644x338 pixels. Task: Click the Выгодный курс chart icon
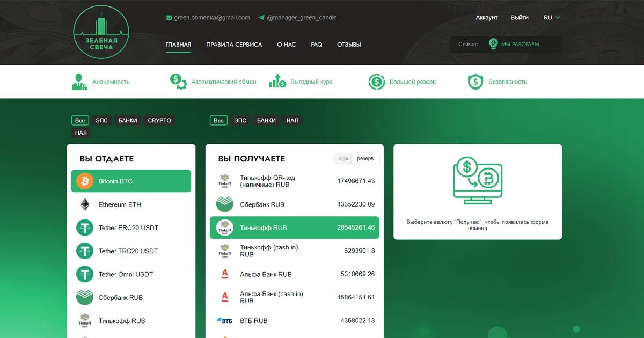pyautogui.click(x=277, y=81)
